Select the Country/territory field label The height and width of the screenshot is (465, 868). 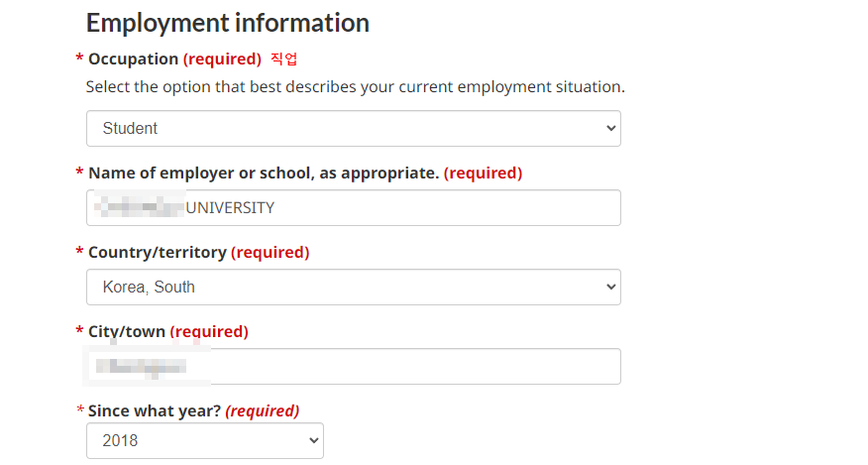point(158,253)
